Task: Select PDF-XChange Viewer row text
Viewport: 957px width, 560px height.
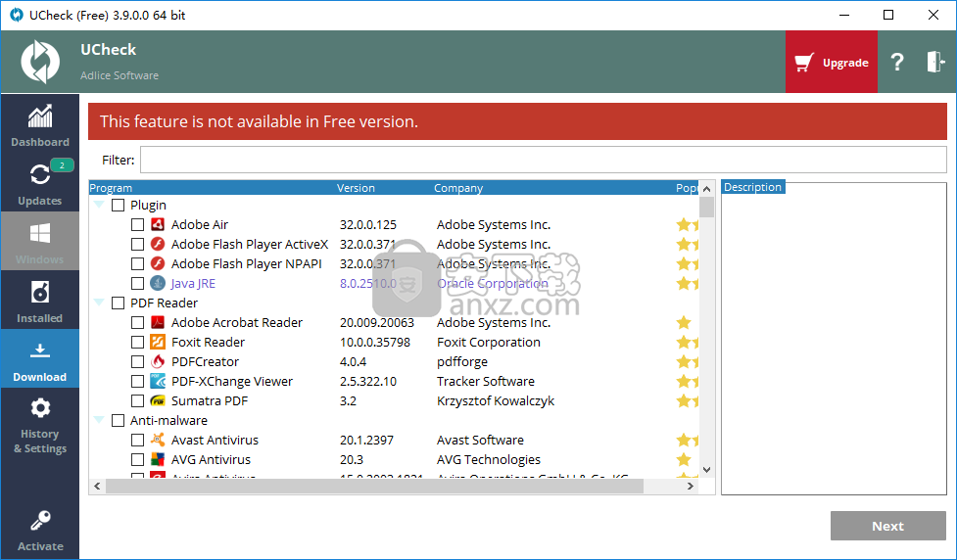Action: (232, 381)
